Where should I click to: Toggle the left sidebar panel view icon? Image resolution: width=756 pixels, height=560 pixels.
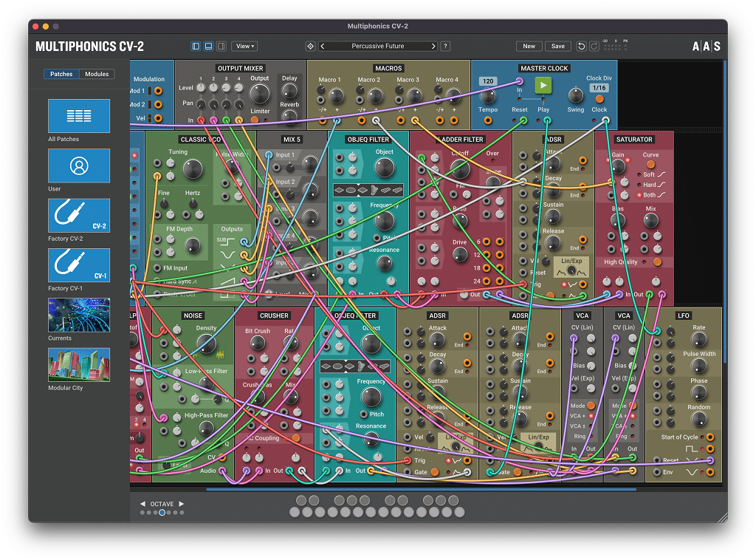(x=196, y=47)
